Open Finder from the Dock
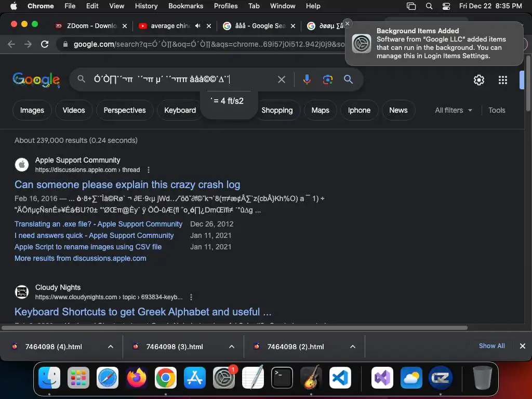 click(x=49, y=378)
